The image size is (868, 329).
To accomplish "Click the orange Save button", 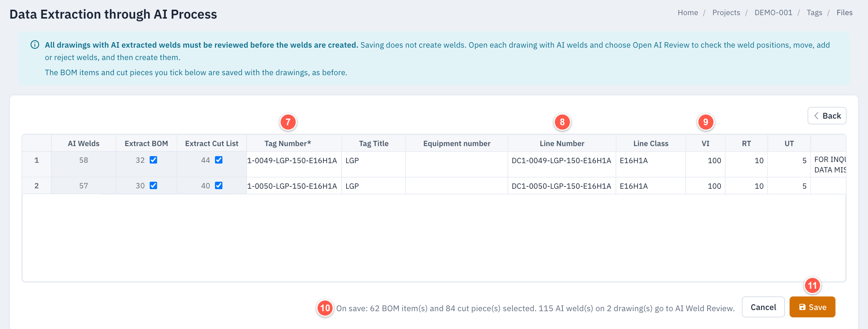I will tap(812, 307).
